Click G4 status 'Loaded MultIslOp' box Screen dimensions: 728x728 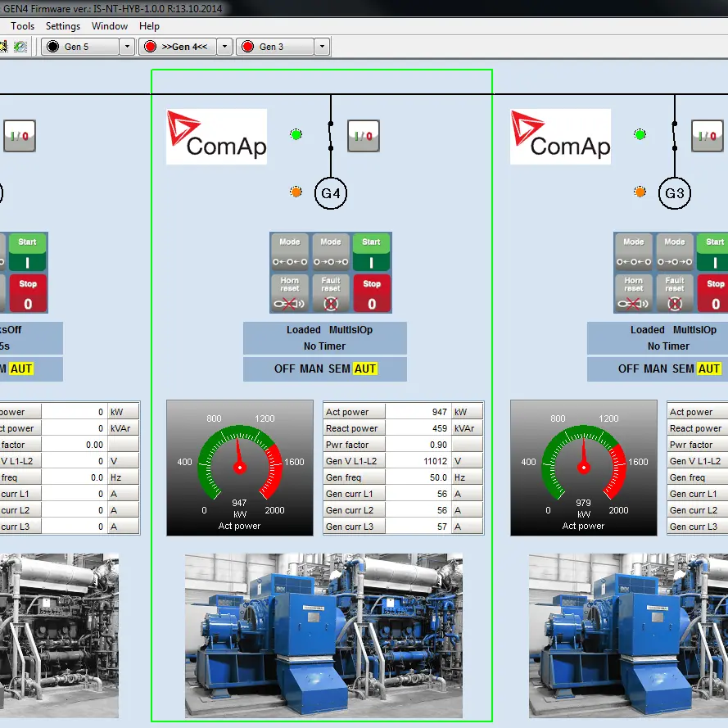pyautogui.click(x=325, y=338)
